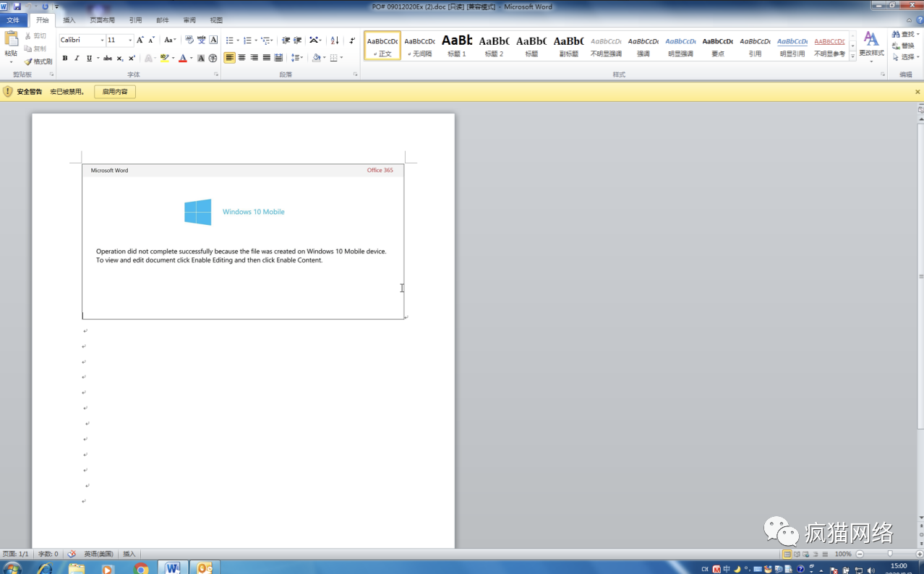Expand the Styles gallery More arrow

pyautogui.click(x=853, y=56)
